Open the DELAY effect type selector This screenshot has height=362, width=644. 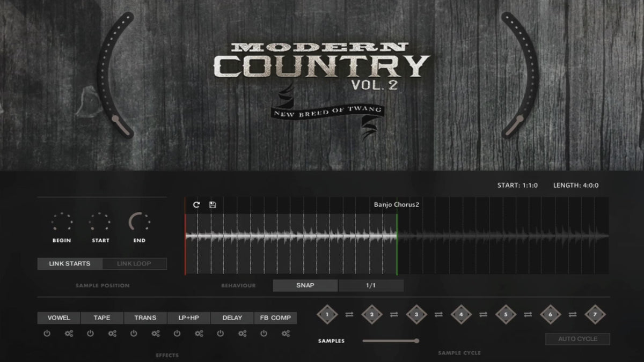tap(232, 318)
